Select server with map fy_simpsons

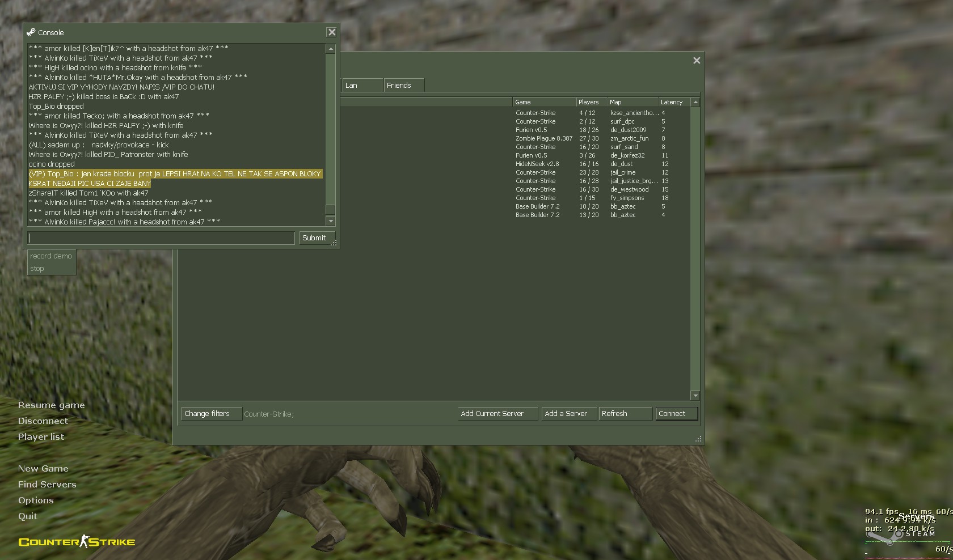point(434,198)
